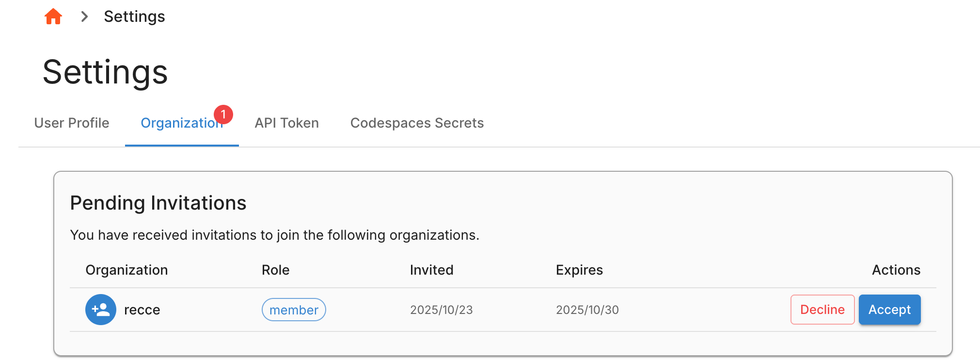This screenshot has width=980, height=362.
Task: Decline the recce organization invitation
Action: (x=822, y=309)
